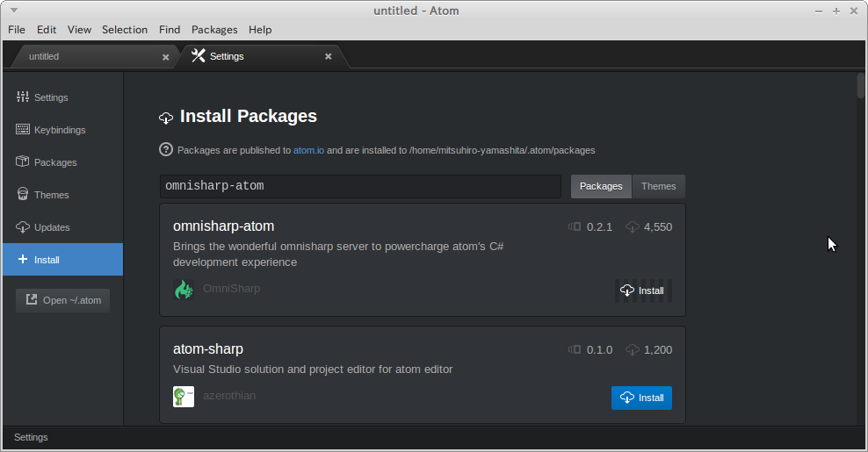Open the Settings sidebar section
The width and height of the screenshot is (868, 452).
pos(62,97)
